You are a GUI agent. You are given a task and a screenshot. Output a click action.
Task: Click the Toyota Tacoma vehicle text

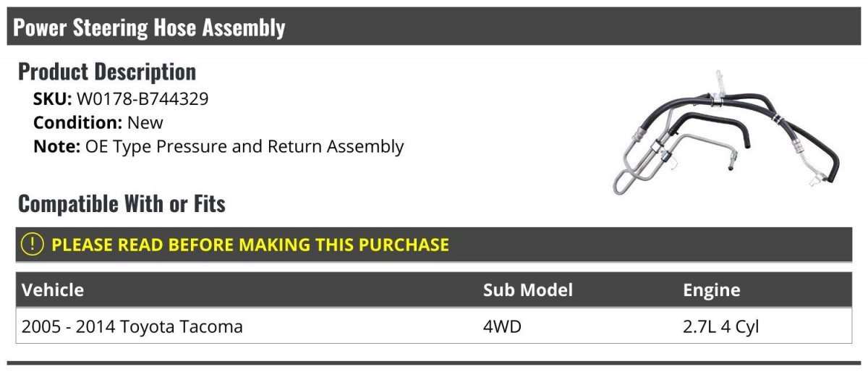point(181,327)
